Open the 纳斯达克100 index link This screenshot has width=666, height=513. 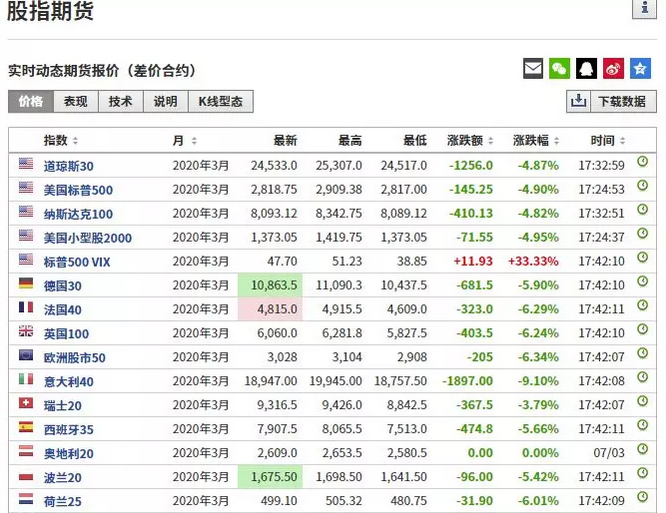point(79,214)
